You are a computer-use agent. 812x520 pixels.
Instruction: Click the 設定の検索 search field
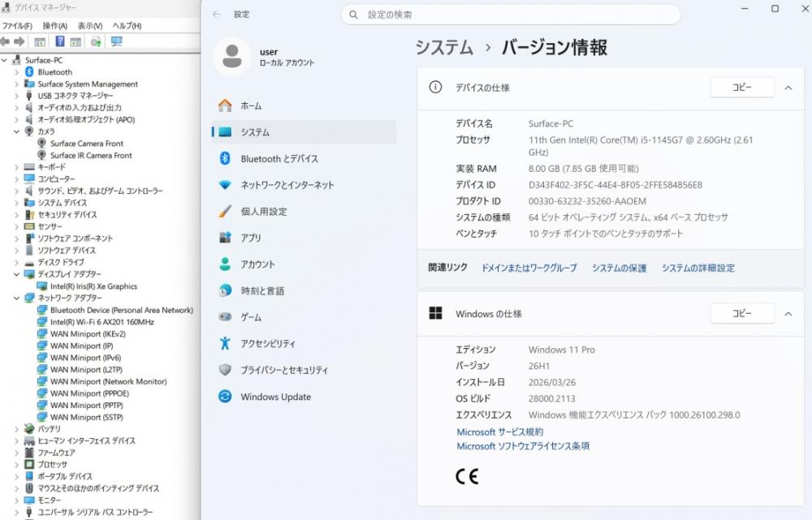tap(511, 15)
